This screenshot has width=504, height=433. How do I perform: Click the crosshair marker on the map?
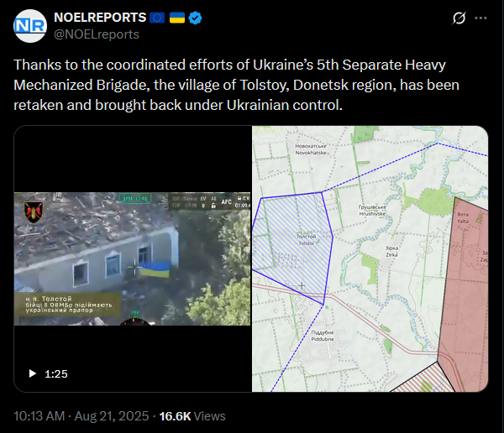point(302,285)
